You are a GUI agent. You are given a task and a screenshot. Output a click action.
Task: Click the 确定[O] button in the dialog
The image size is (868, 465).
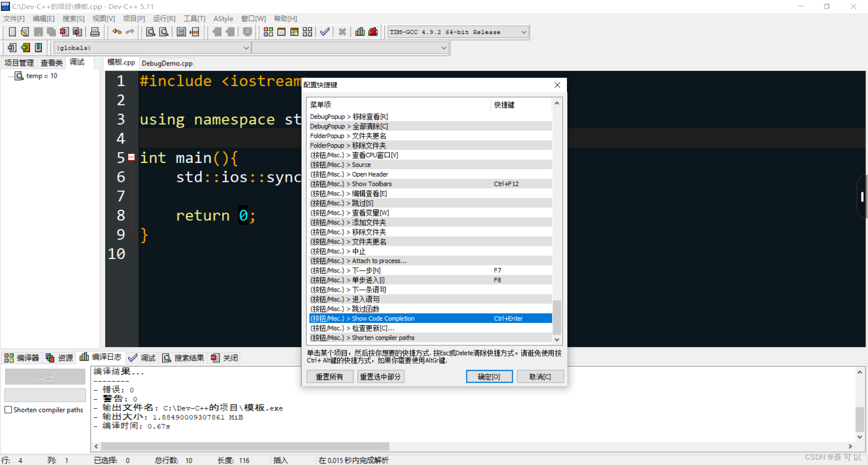point(489,376)
